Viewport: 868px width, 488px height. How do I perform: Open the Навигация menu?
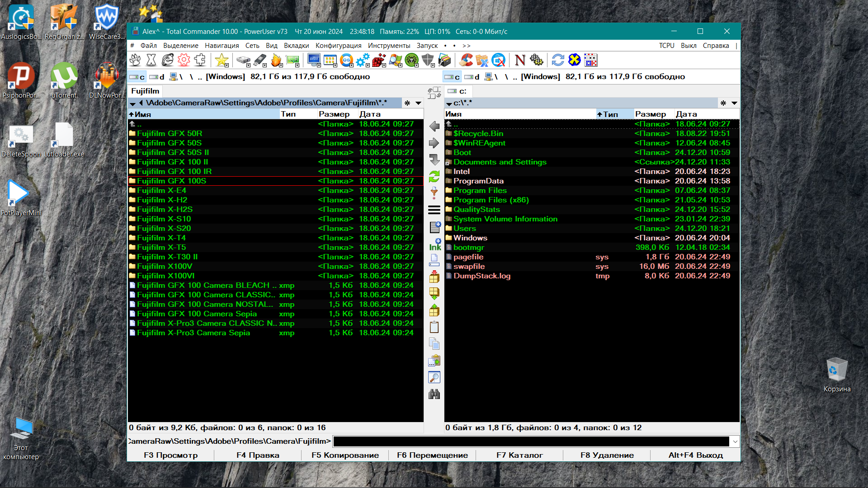222,46
